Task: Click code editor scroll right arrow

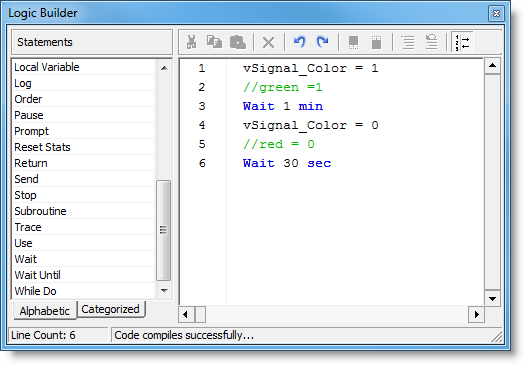Action: tap(476, 314)
